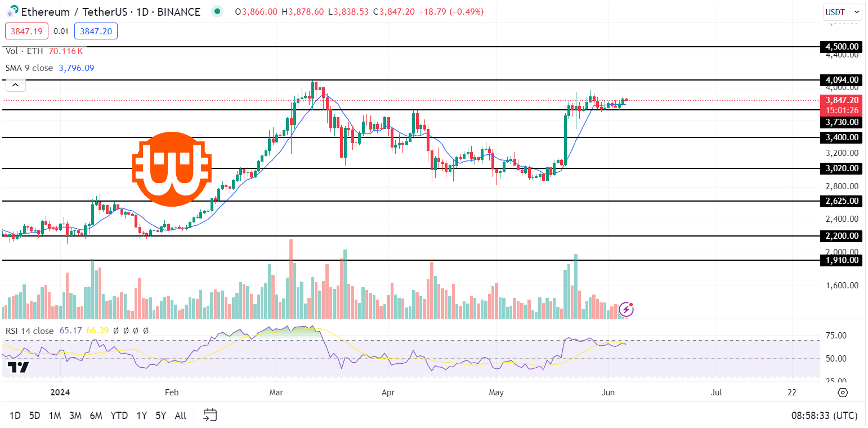868x428 pixels.
Task: Click the 1,600.00 price scale label
Action: 841,285
